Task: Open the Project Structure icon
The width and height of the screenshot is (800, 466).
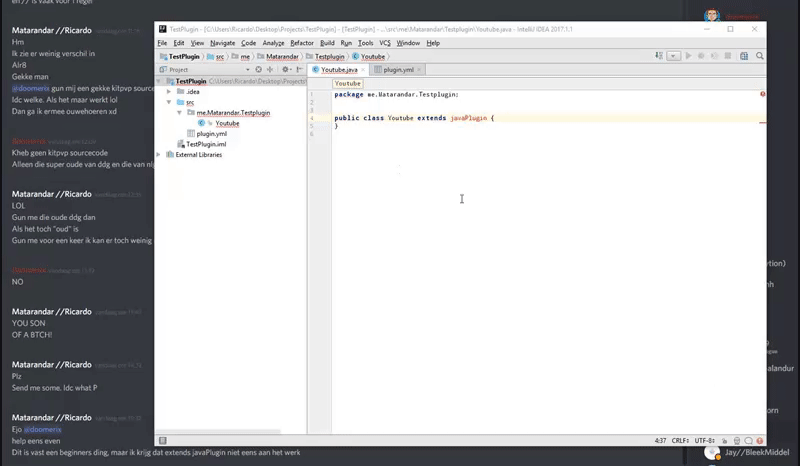Action: tap(744, 56)
